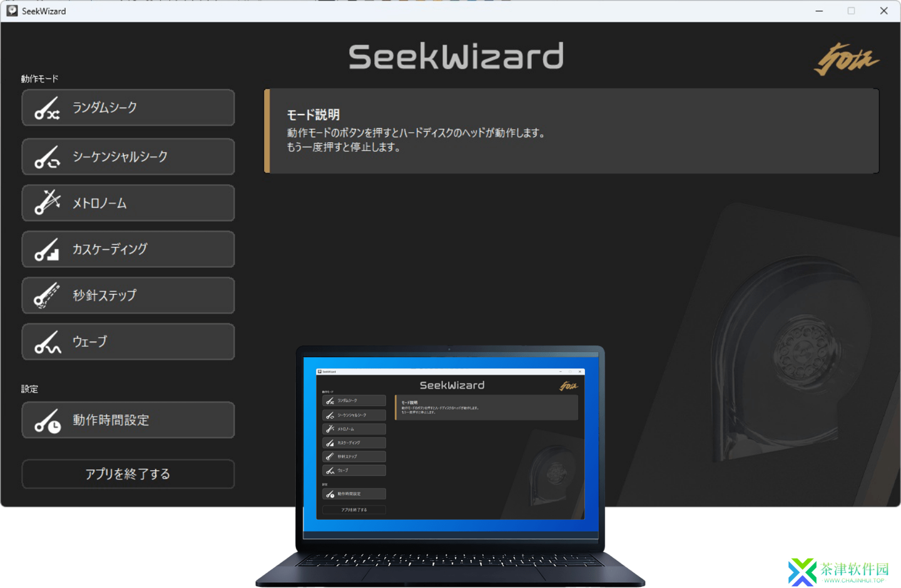
Task: Click the 秒針ステップ second-hand step icon
Action: [x=47, y=295]
